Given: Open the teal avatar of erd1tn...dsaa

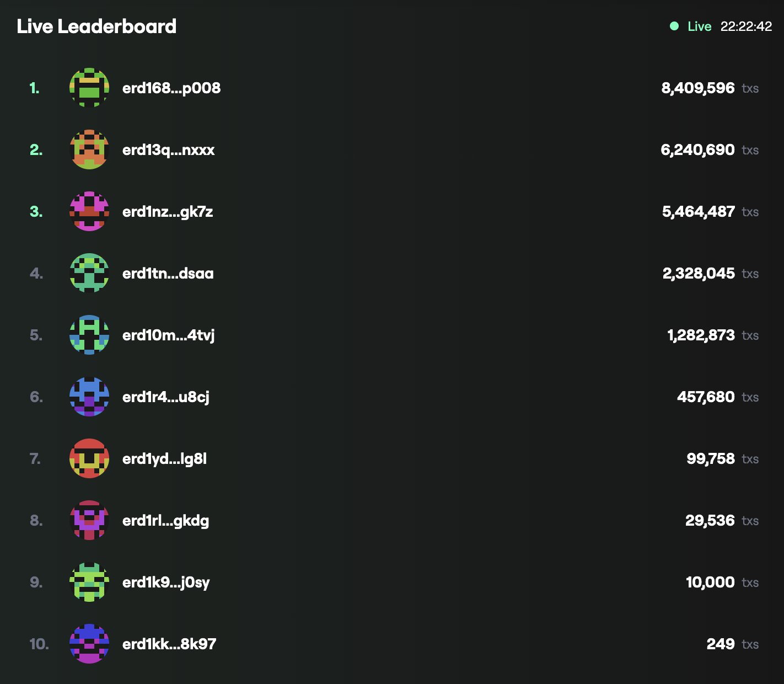Looking at the screenshot, I should click(89, 273).
